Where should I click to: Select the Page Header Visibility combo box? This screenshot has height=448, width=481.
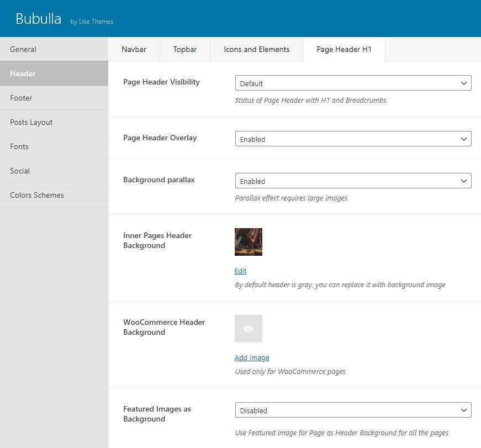coord(353,83)
